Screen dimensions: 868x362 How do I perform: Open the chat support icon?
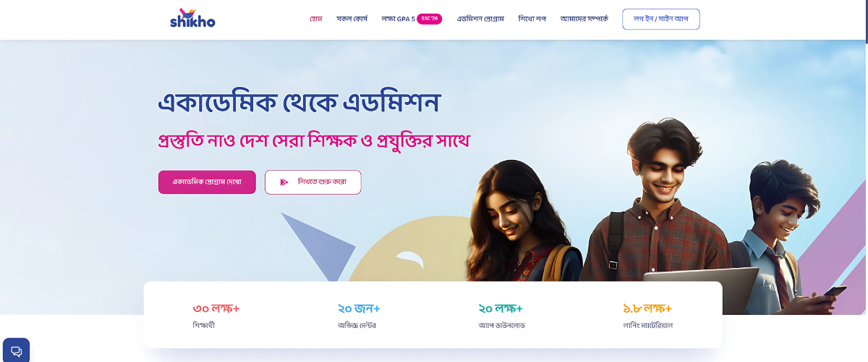point(16,351)
